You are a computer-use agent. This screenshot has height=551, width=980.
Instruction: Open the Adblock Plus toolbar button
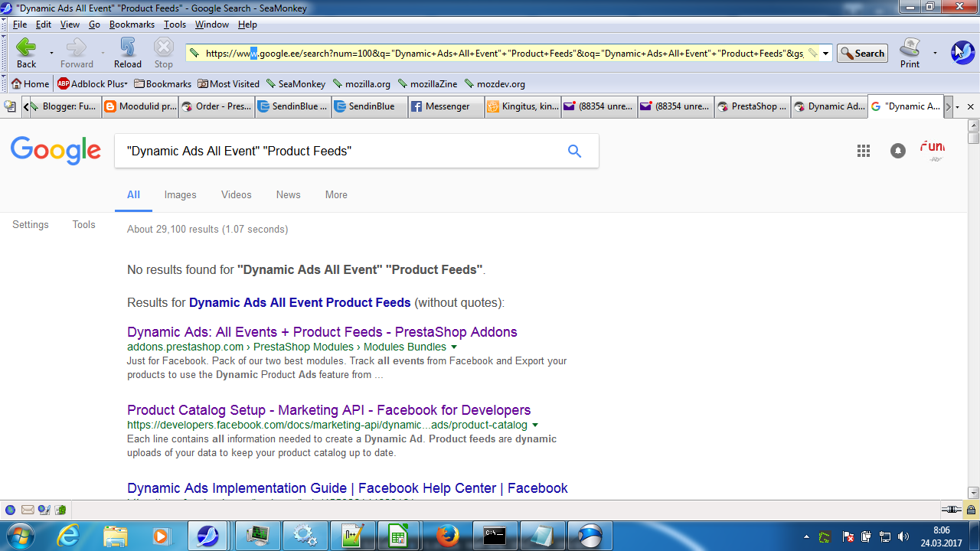coord(93,84)
